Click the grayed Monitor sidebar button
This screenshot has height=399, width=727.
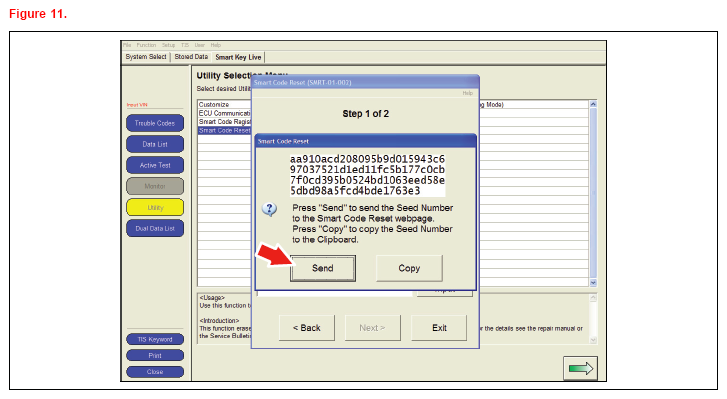[x=155, y=186]
